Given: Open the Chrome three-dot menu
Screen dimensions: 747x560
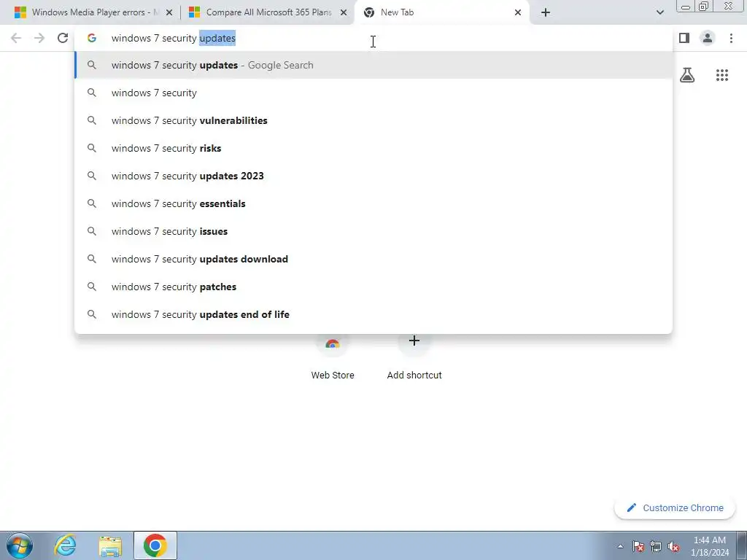Looking at the screenshot, I should point(731,38).
